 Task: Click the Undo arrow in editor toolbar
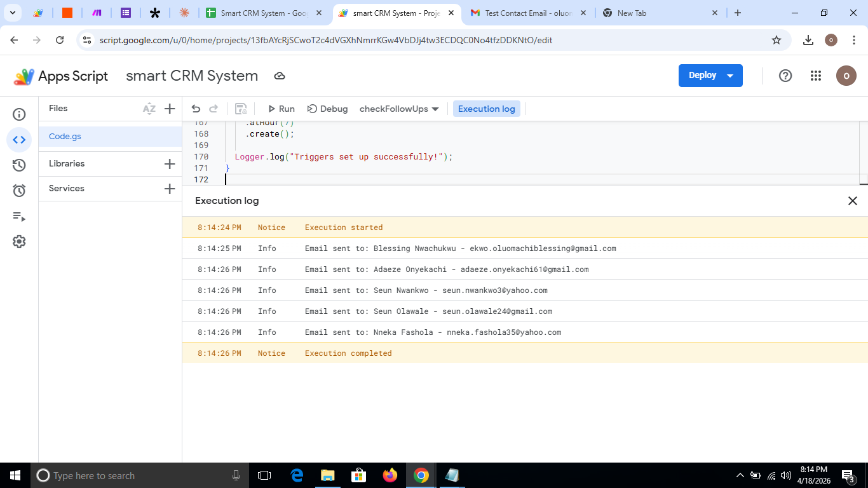click(x=196, y=109)
